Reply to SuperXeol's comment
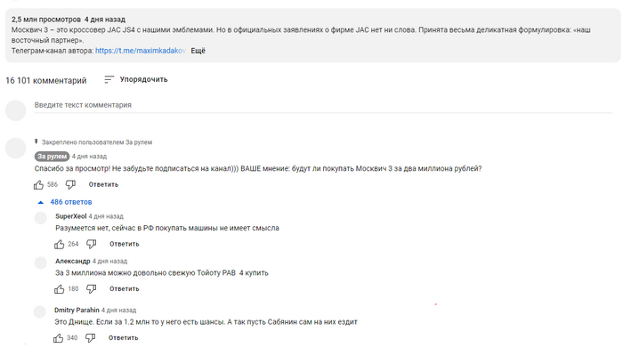623x364 pixels. tap(125, 245)
